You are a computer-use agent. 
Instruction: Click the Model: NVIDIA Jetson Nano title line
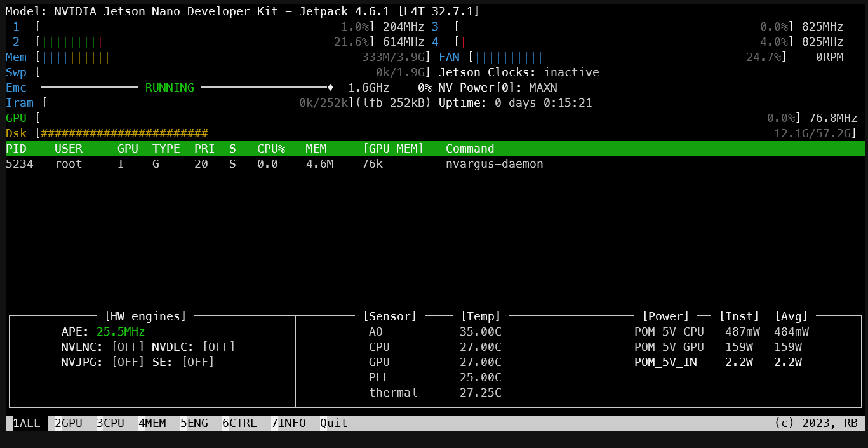(x=243, y=11)
